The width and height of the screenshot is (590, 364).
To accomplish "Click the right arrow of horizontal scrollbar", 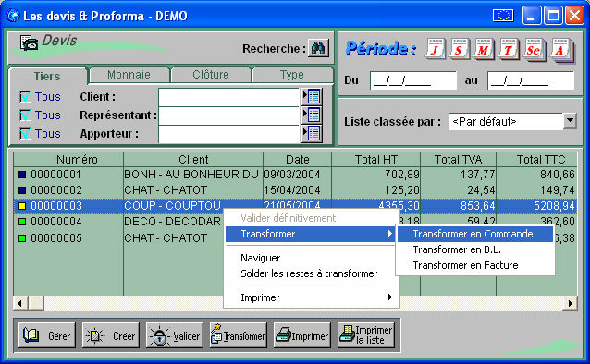I will (x=570, y=303).
